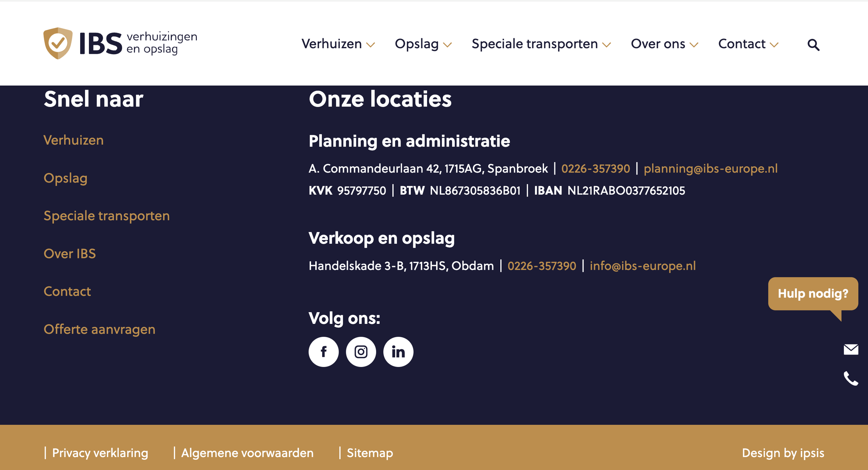Expand the Verhuizen dropdown chevron
Screen dimensions: 868x470
(x=371, y=45)
